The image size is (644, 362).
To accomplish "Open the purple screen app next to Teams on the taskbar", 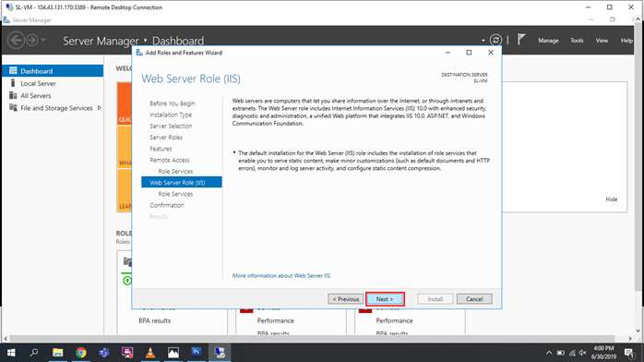I will pos(127,353).
